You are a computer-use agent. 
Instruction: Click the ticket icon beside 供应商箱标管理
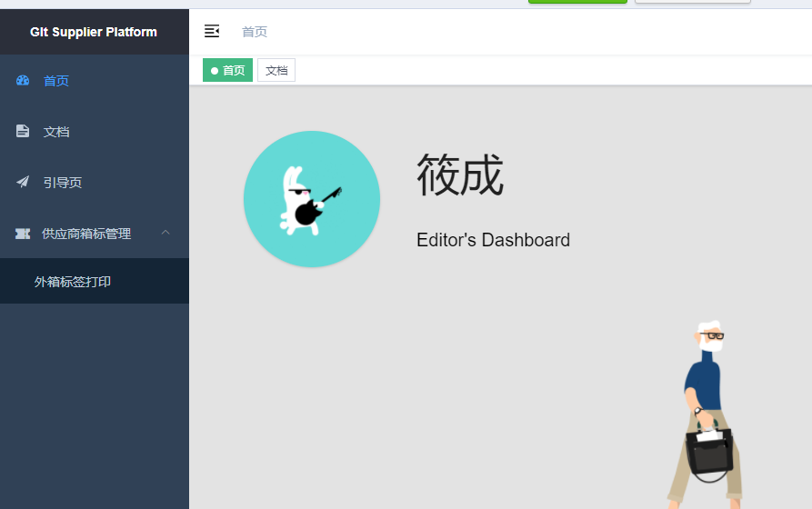tap(23, 234)
